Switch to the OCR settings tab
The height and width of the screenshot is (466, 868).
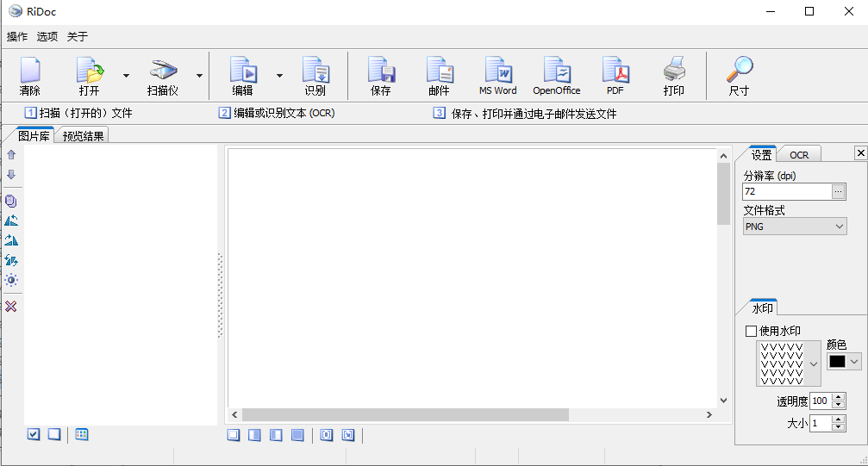click(799, 155)
